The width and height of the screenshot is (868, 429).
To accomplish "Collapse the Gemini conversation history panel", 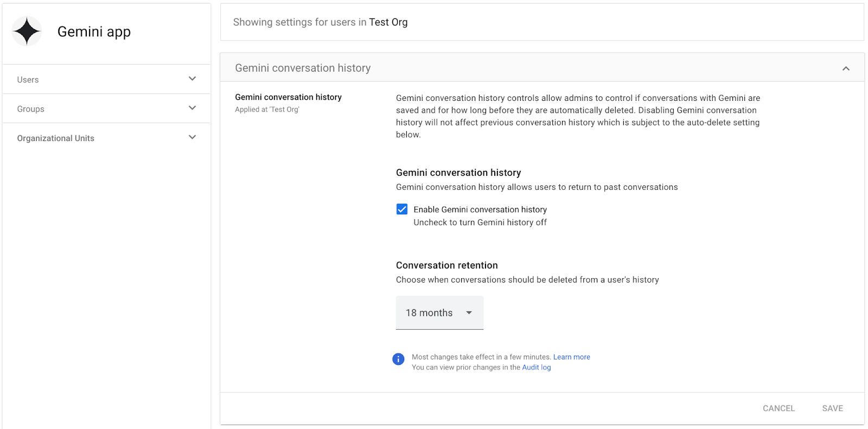I will tap(846, 68).
